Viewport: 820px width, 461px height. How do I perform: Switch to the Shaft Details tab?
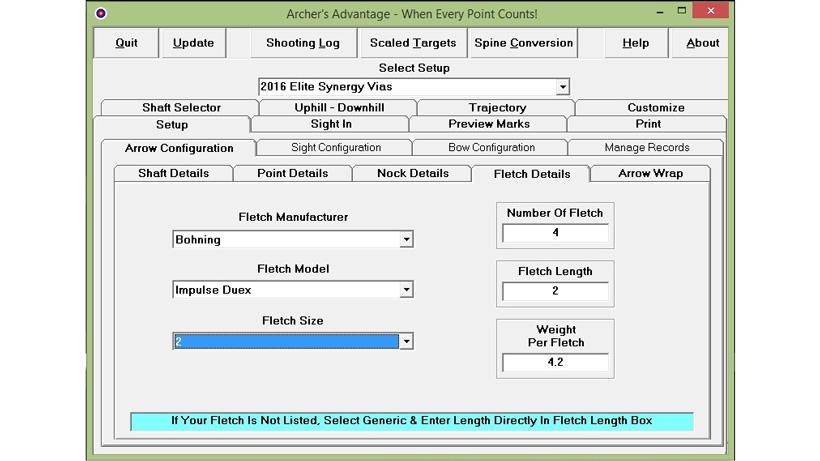pyautogui.click(x=173, y=173)
